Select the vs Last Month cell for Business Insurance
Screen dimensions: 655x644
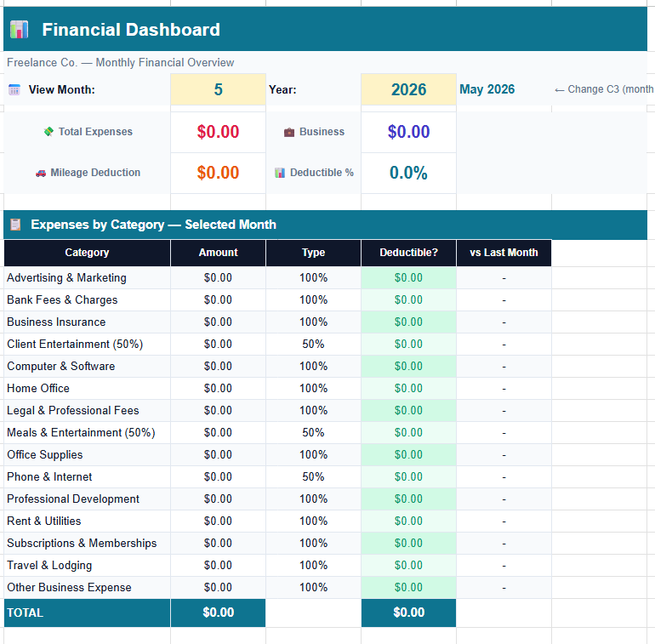pos(504,322)
